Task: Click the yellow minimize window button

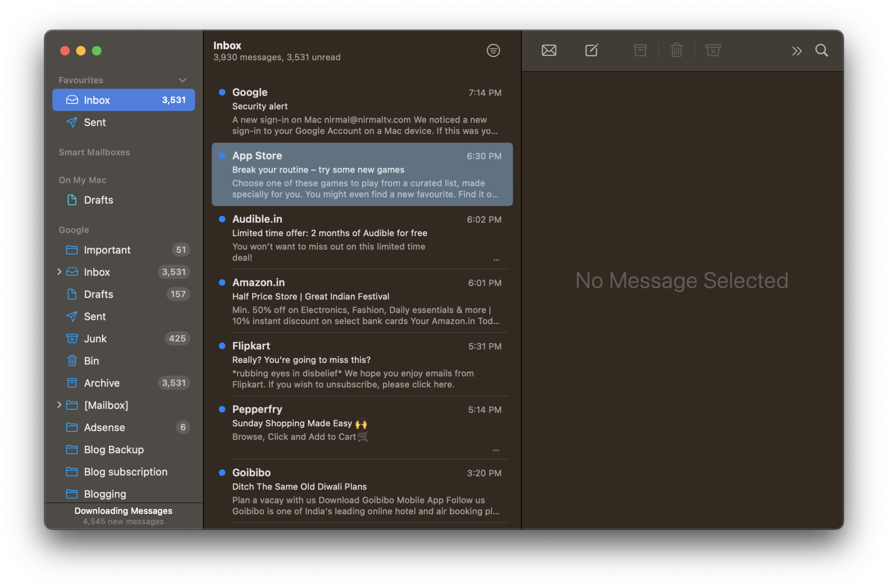Action: click(81, 51)
